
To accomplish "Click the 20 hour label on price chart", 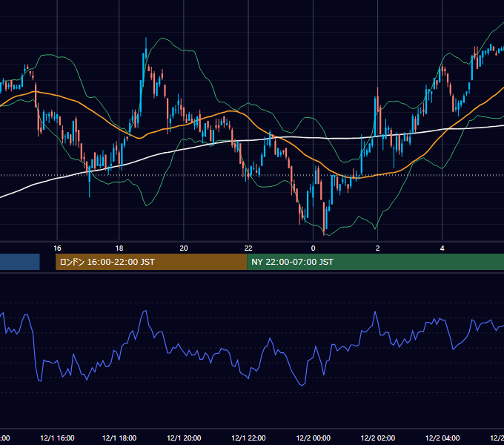I will (184, 248).
